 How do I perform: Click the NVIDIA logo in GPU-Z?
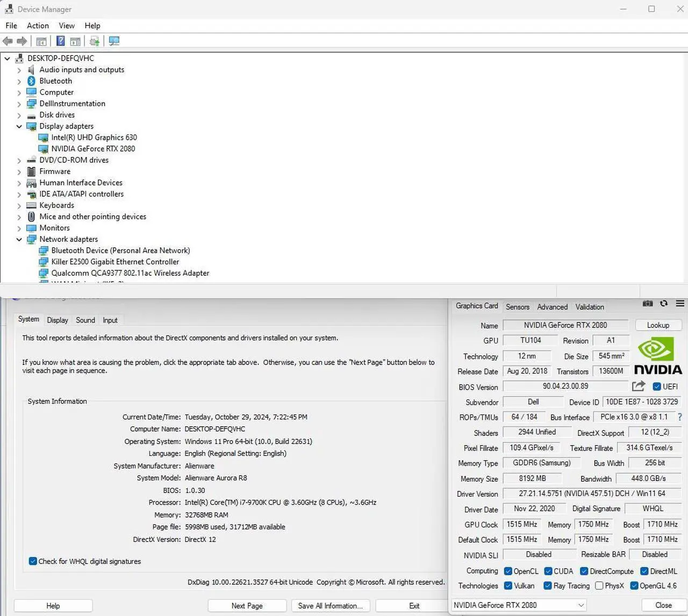click(658, 355)
